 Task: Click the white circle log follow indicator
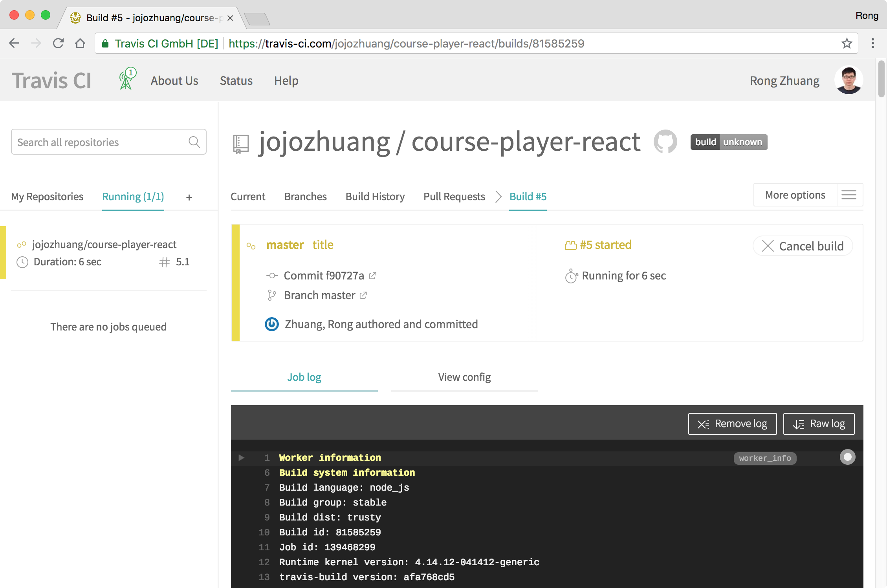[847, 457]
